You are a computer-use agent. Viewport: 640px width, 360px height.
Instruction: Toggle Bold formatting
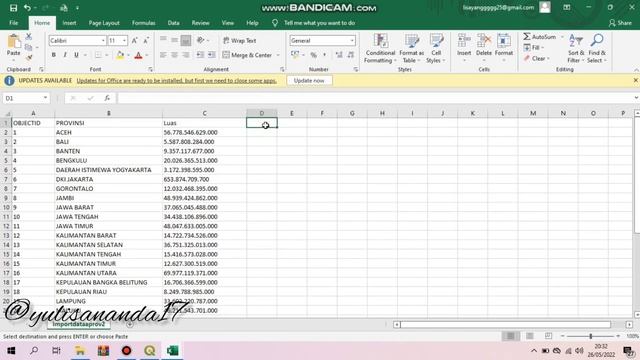pos(53,55)
